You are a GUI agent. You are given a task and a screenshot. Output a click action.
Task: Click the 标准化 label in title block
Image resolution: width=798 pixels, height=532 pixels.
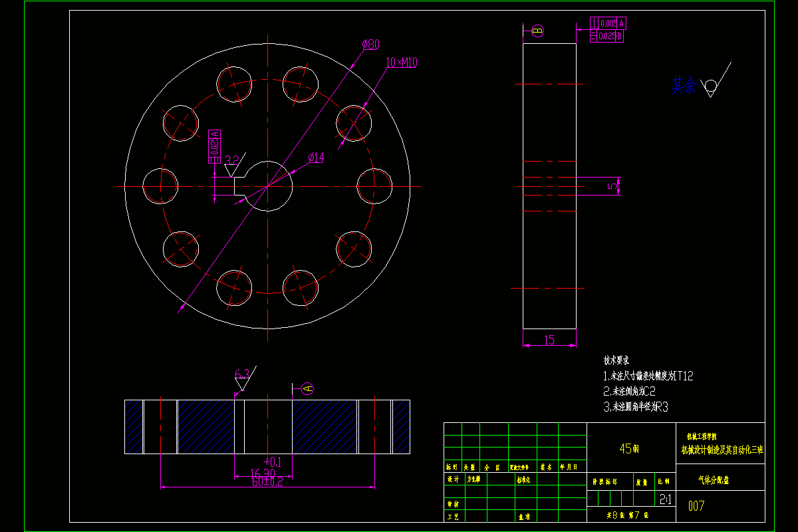click(524, 479)
